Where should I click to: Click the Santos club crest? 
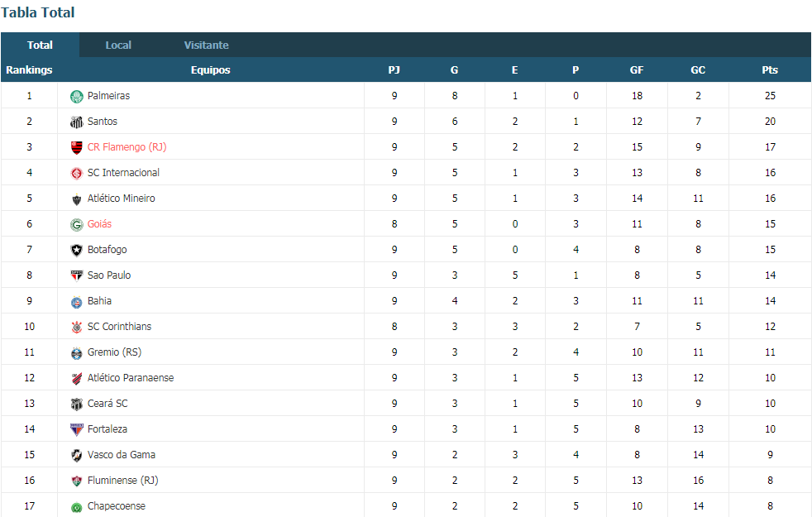[x=77, y=122]
